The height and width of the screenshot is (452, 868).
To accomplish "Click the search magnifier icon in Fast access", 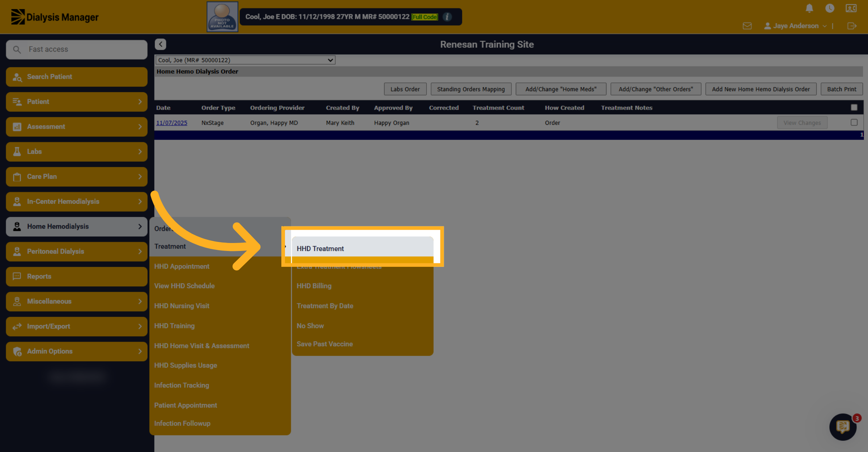I will pyautogui.click(x=17, y=50).
